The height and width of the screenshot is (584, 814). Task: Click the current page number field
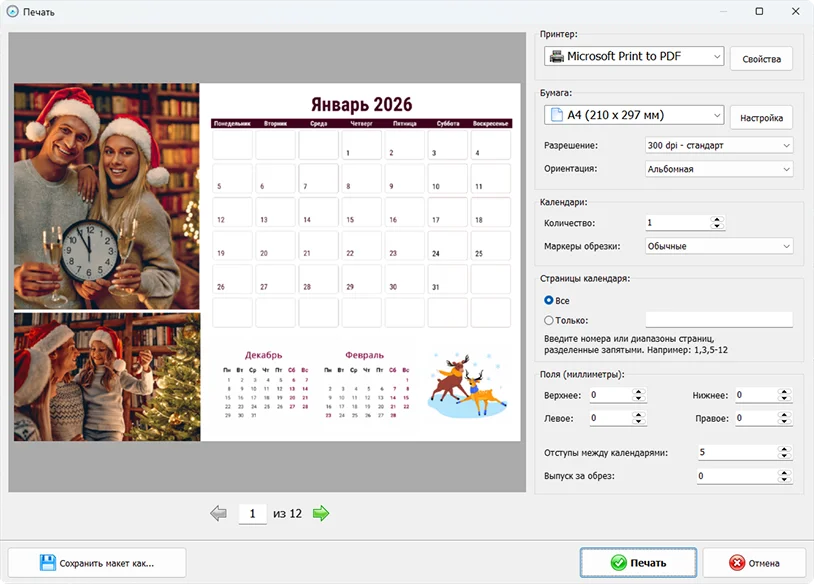pyautogui.click(x=252, y=514)
